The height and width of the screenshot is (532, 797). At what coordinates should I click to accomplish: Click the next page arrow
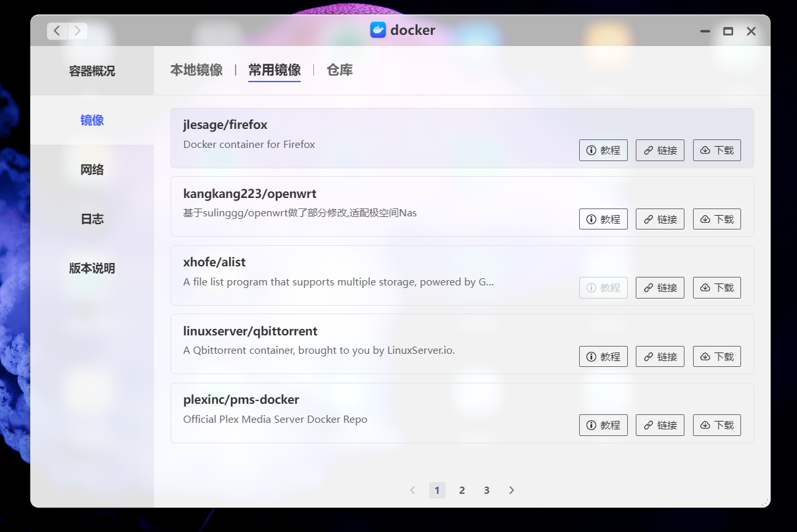tap(511, 490)
